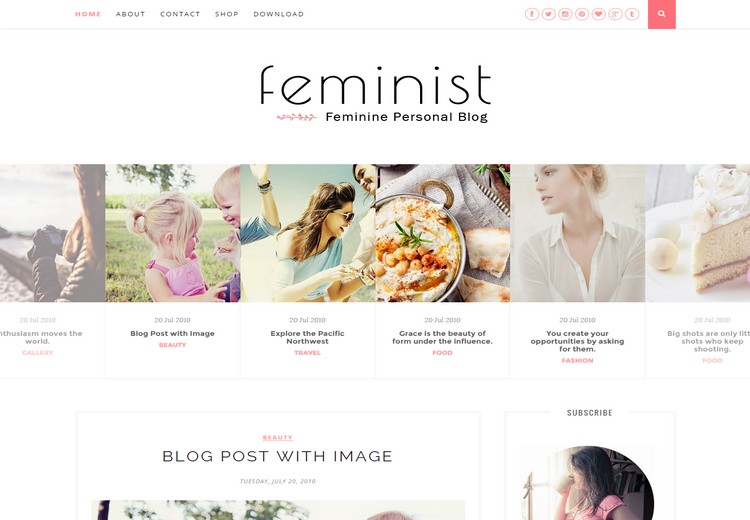Image resolution: width=750 pixels, height=520 pixels.
Task: Click the BEAUTY label above the post title
Action: pos(277,438)
